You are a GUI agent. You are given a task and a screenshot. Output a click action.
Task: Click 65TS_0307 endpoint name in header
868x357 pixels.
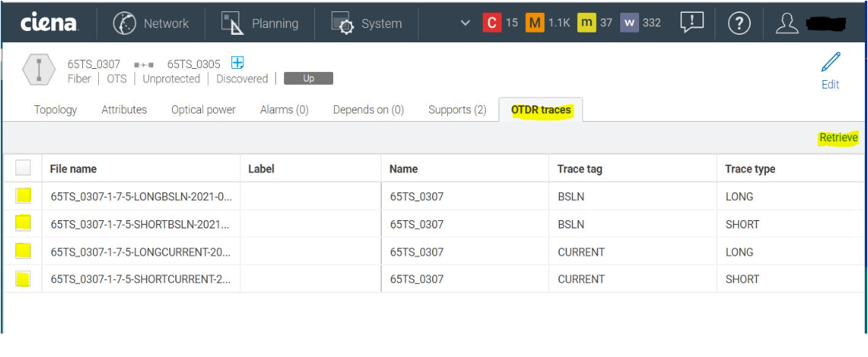[94, 64]
